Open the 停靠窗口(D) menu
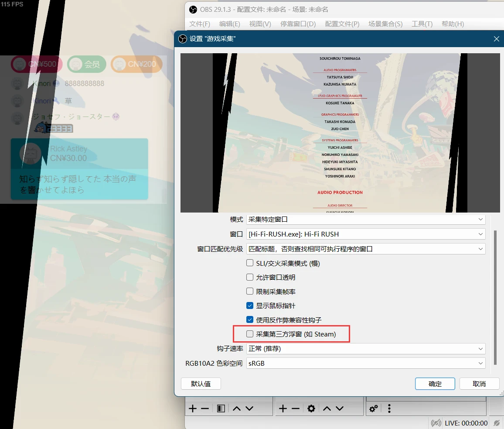 click(298, 24)
